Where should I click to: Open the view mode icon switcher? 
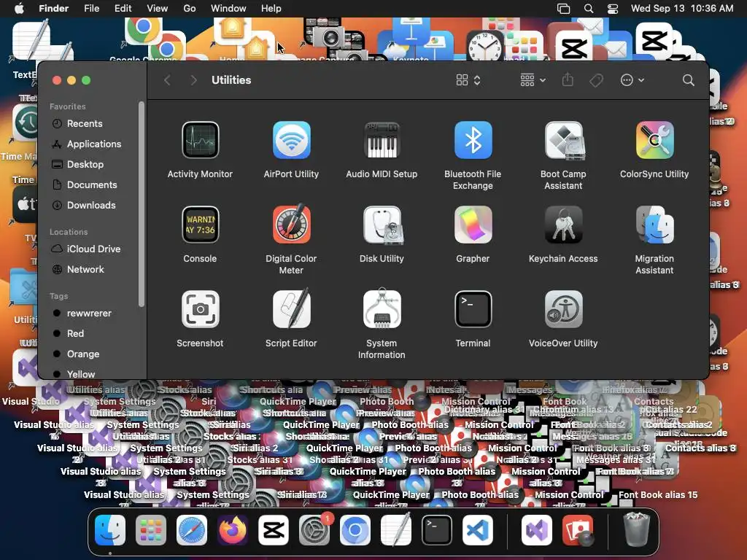468,80
